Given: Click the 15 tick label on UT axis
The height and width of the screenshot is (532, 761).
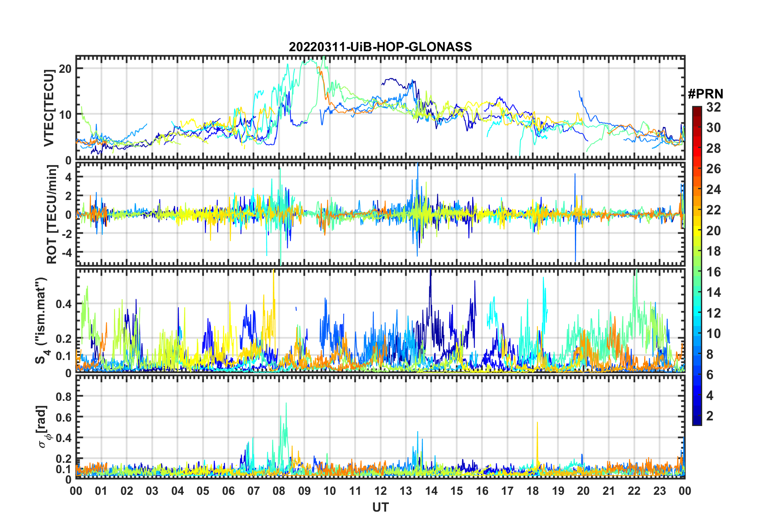Looking at the screenshot, I should (x=457, y=491).
